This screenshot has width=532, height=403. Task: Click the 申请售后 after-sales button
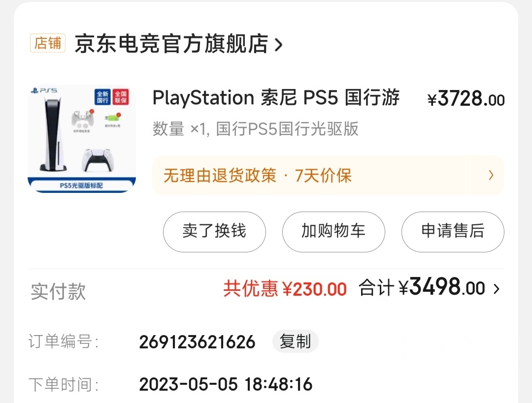coord(452,232)
